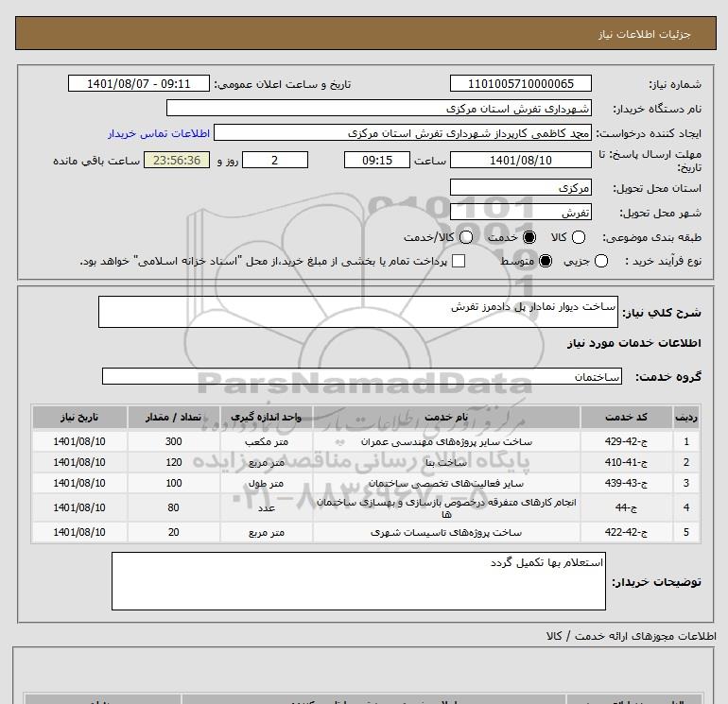This screenshot has height=704, width=728.
Task: Click service code ج-44
Action: [x=626, y=507]
